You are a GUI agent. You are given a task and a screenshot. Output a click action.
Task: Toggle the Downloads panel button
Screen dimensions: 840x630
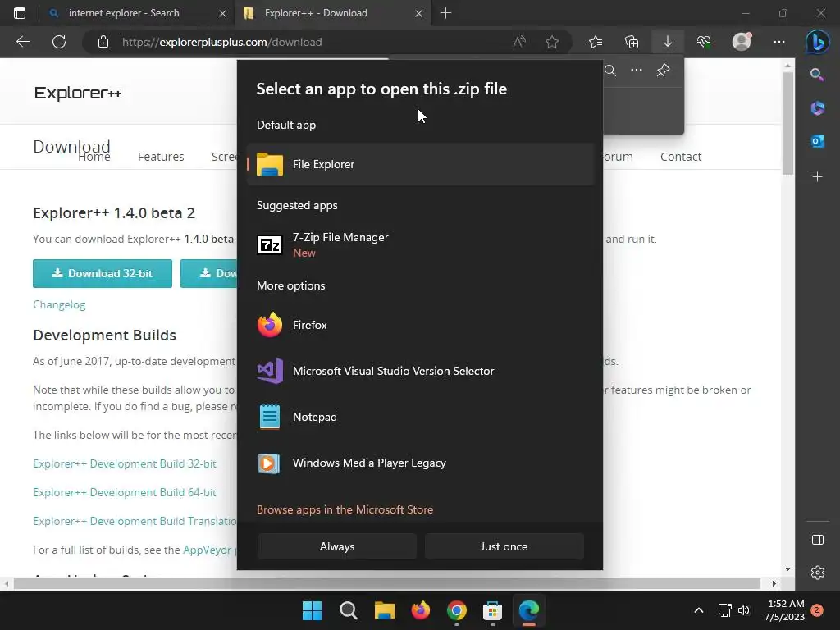click(668, 42)
